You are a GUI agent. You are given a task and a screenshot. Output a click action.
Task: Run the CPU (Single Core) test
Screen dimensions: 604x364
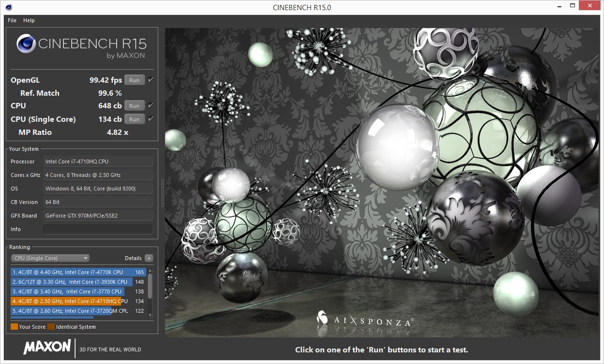[135, 119]
